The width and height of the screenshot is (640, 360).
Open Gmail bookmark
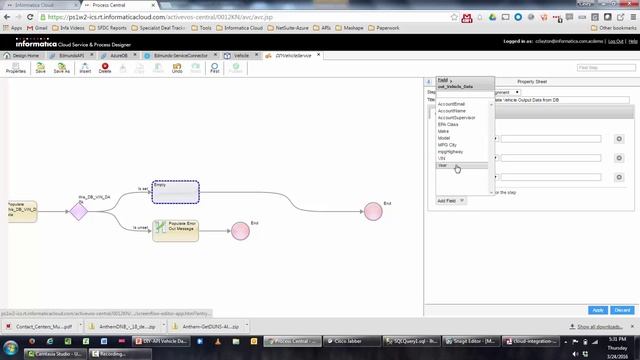37,28
